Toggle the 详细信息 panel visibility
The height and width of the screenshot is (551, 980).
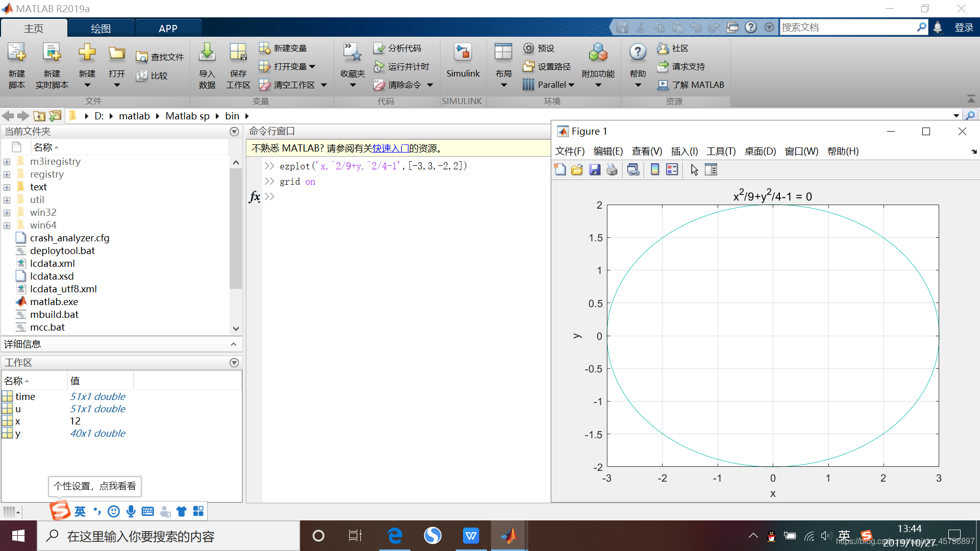234,343
